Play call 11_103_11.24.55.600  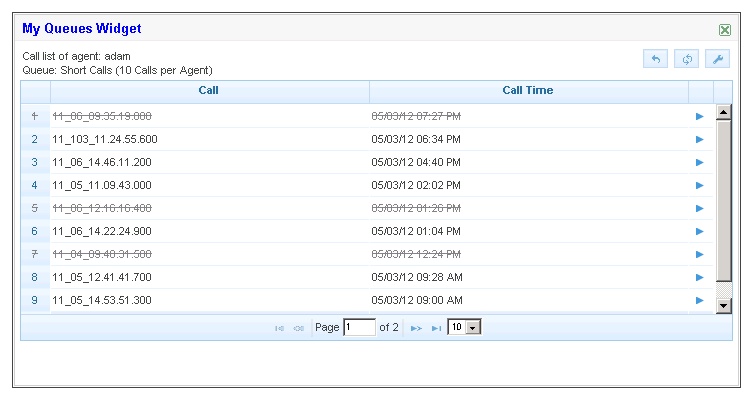[700, 139]
